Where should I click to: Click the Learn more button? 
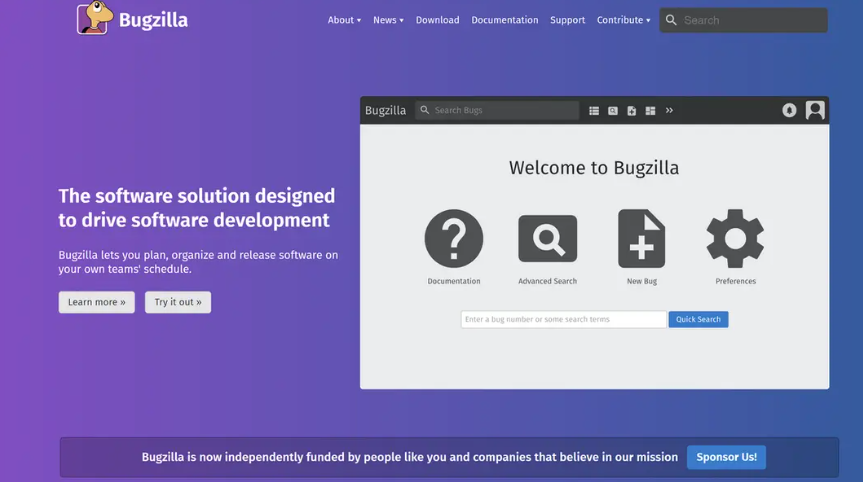pos(97,302)
